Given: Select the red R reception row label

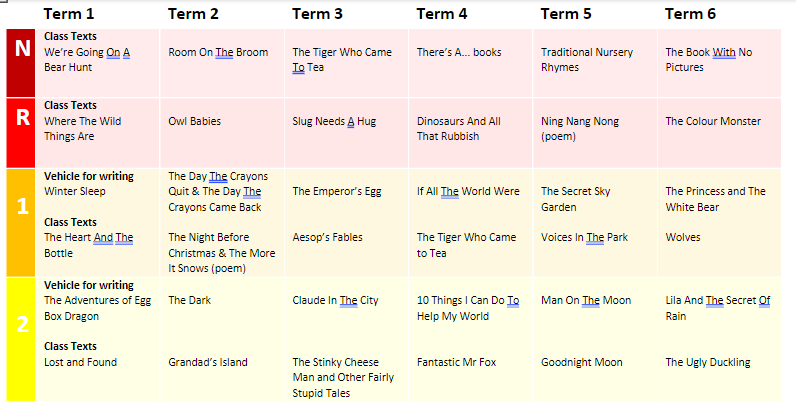Looking at the screenshot, I should tap(21, 133).
